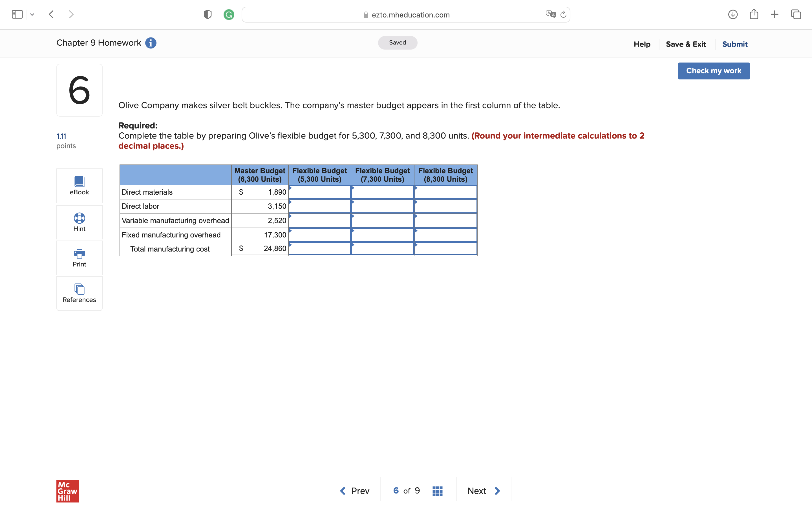
Task: Click Direct materials 5,300 Units input cell
Action: [319, 192]
